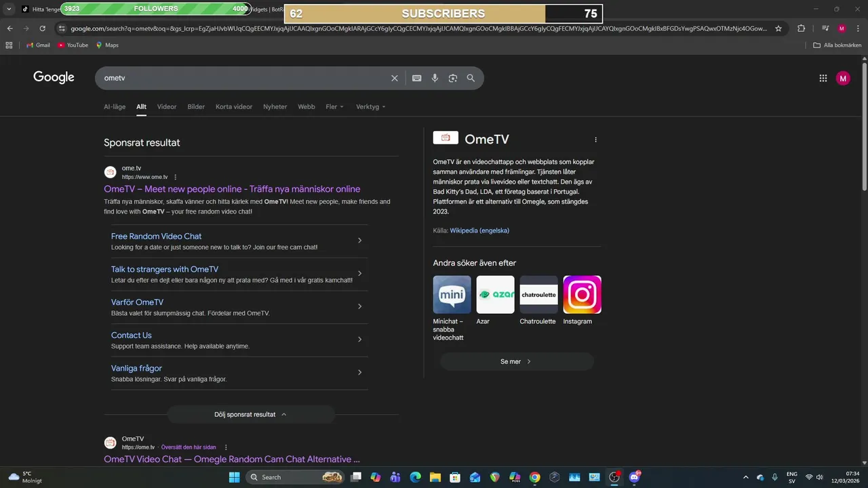Open the Wikipedia (engelska) source link

click(x=479, y=230)
